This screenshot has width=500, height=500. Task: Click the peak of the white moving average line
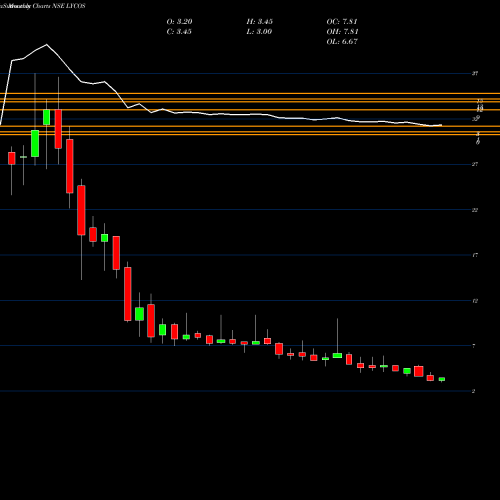tap(46, 44)
